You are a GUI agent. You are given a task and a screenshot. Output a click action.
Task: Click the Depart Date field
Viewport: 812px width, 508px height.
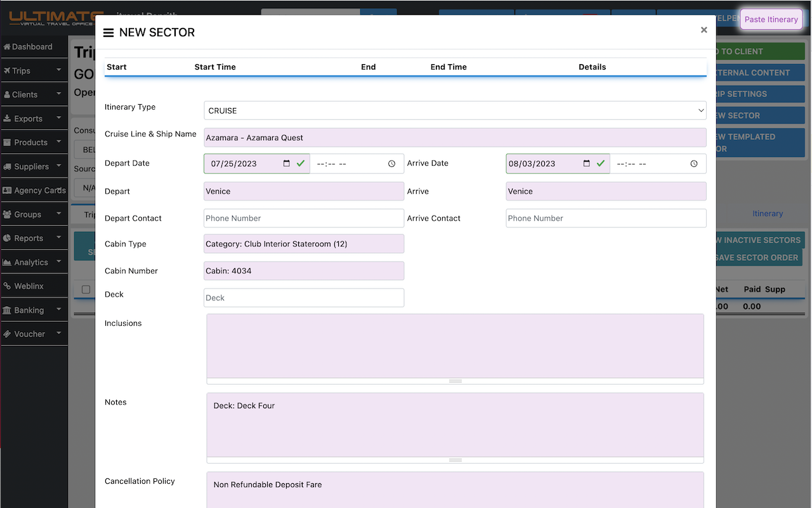point(256,163)
